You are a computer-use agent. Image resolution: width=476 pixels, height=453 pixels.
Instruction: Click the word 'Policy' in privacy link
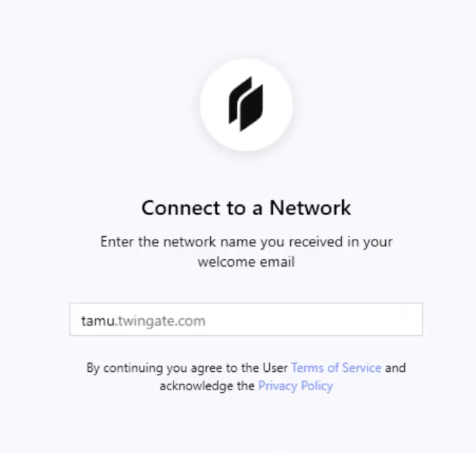point(317,386)
